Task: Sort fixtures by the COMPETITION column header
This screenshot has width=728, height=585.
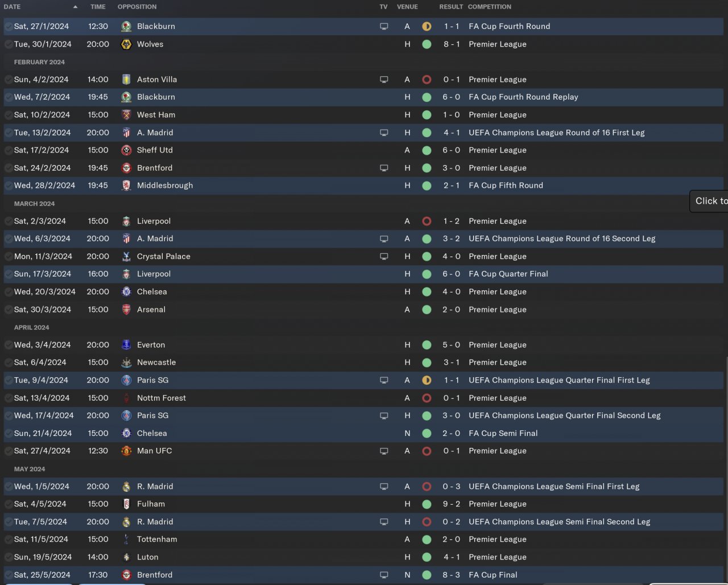Action: click(489, 7)
